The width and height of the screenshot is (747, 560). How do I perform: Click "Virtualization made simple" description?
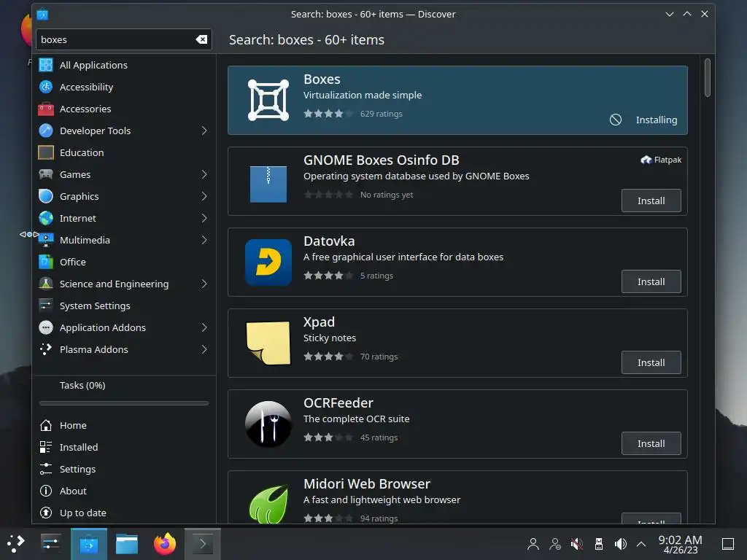coord(363,96)
